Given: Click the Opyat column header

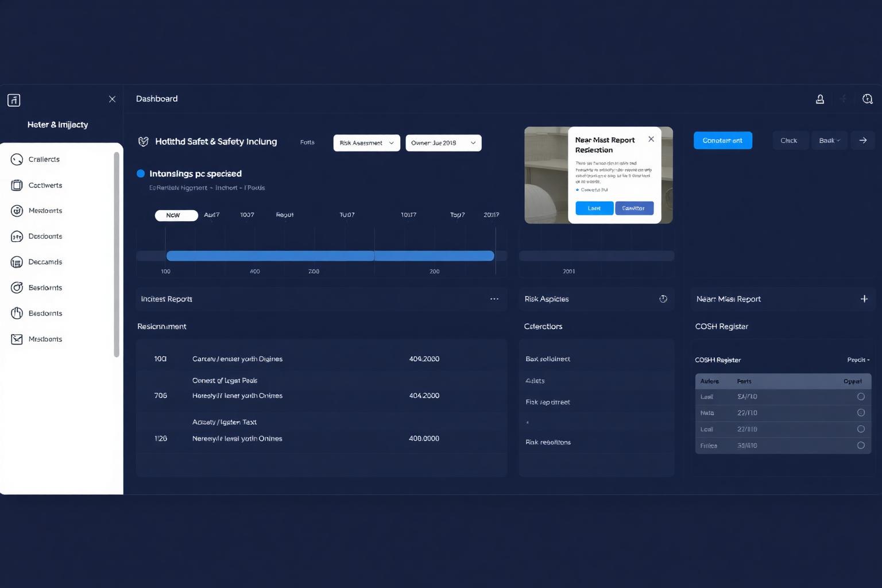Looking at the screenshot, I should tap(853, 381).
